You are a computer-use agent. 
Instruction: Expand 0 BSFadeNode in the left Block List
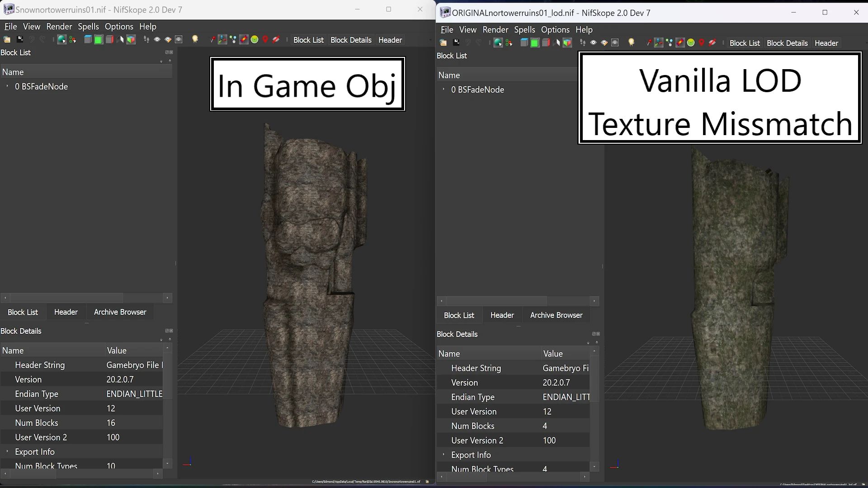point(7,86)
